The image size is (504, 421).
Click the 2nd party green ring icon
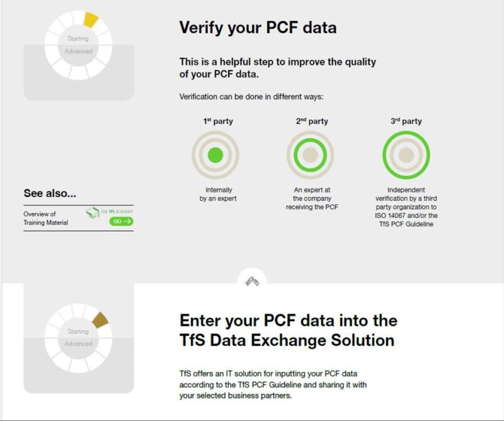(311, 154)
